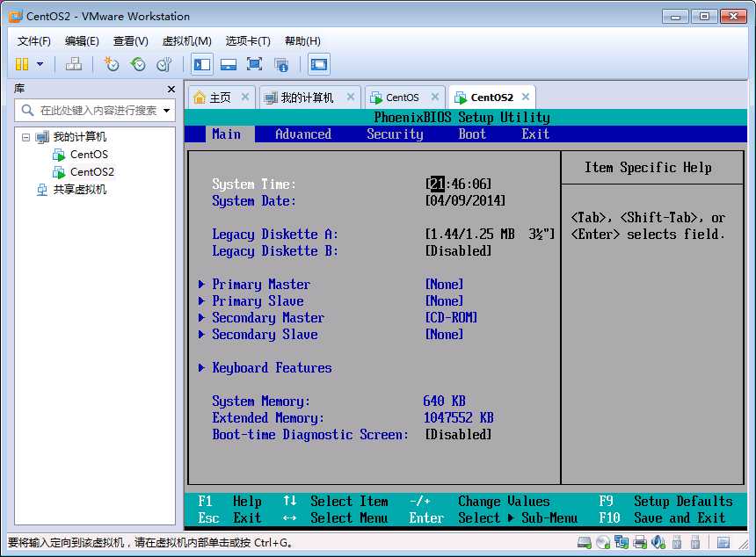Click the Legacy Diskette A value

tap(490, 235)
